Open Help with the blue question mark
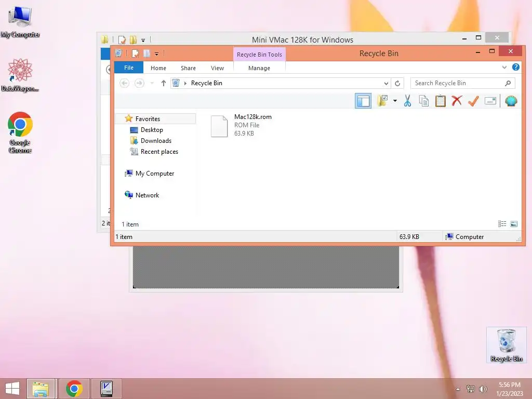532x399 pixels. (x=516, y=67)
